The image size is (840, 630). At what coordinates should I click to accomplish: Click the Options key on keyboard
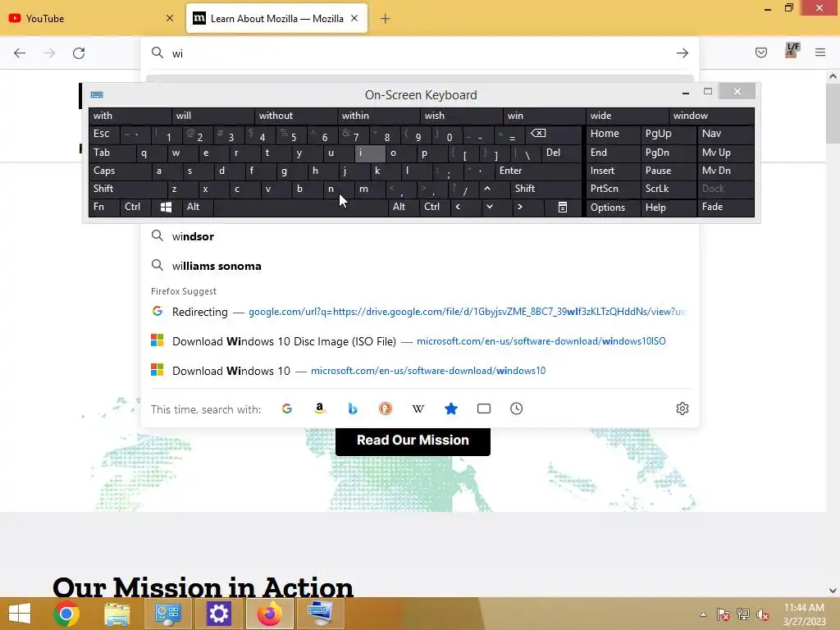[614, 208]
